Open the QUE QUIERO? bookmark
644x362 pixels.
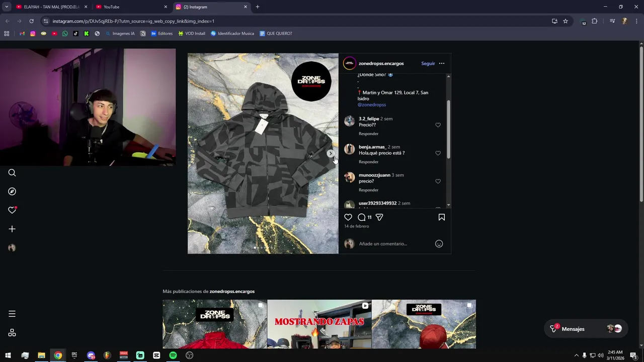[x=276, y=34]
